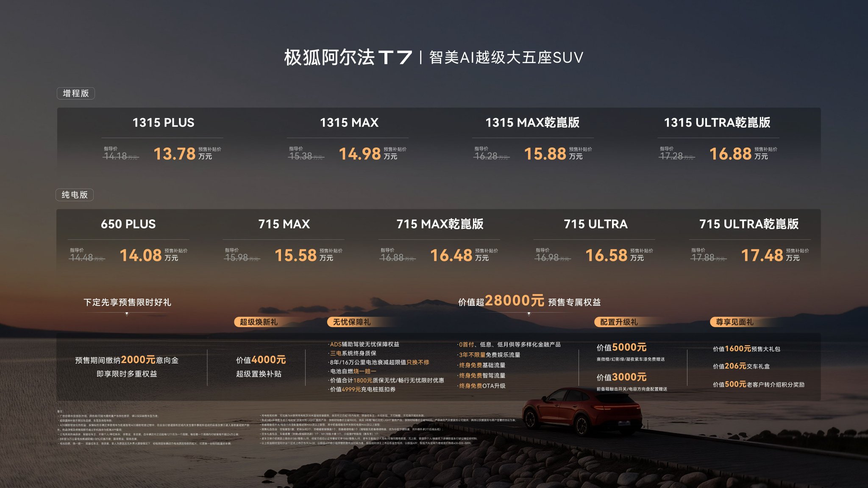
Task: Click the arrow under 下定先享预售限时好礼
Action: tap(127, 314)
